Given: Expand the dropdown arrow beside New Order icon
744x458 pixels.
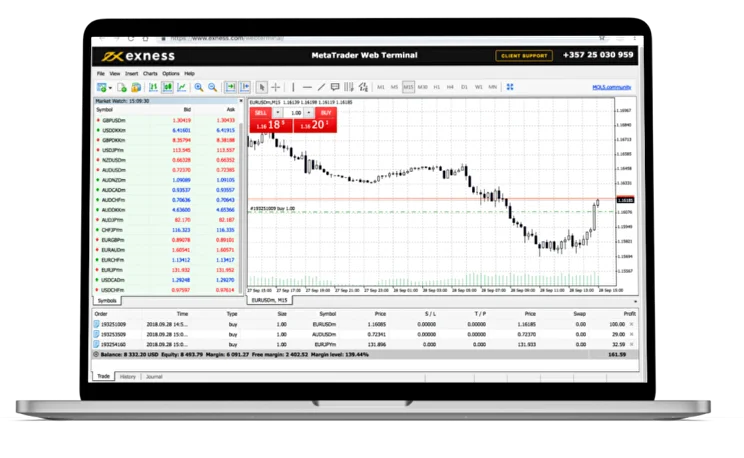Looking at the screenshot, I should point(110,88).
